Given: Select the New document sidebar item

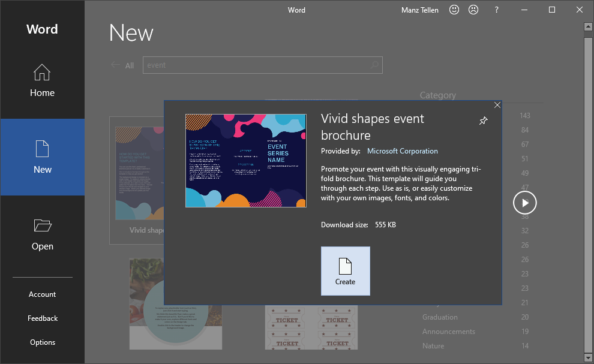Looking at the screenshot, I should (x=42, y=157).
